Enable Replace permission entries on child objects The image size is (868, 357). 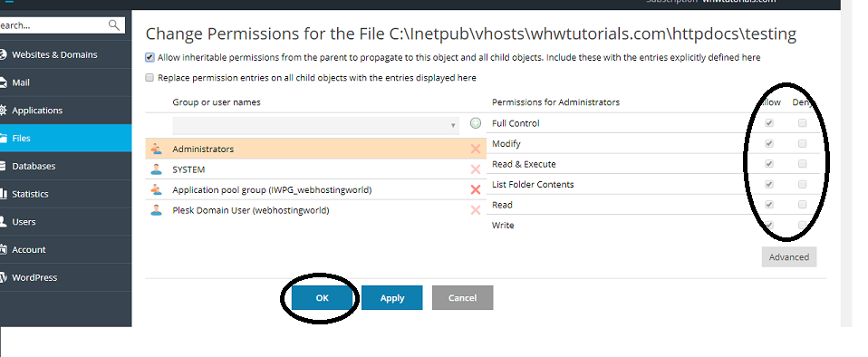[149, 78]
